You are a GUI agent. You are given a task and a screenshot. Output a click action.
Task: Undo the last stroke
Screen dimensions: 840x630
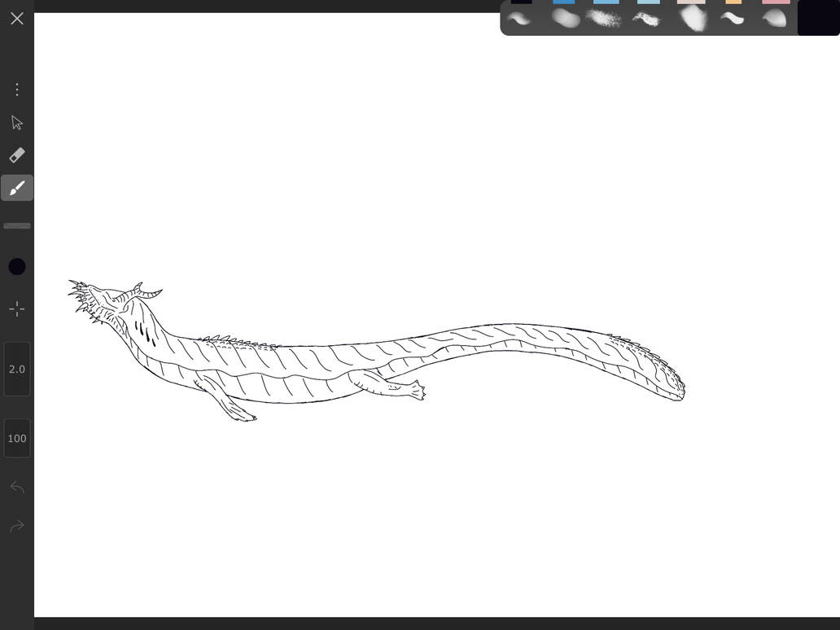17,487
